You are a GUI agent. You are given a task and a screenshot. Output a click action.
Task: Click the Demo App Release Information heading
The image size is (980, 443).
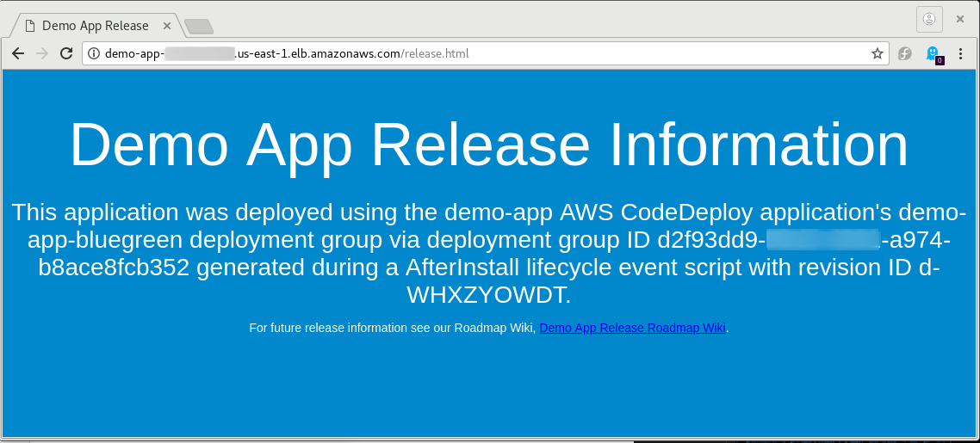click(x=489, y=145)
